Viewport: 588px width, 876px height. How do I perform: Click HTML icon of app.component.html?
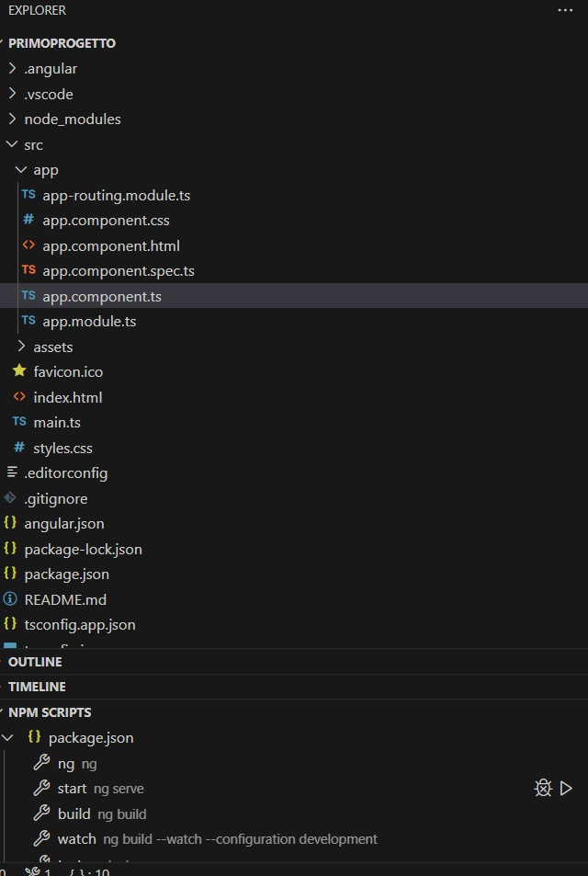click(28, 245)
